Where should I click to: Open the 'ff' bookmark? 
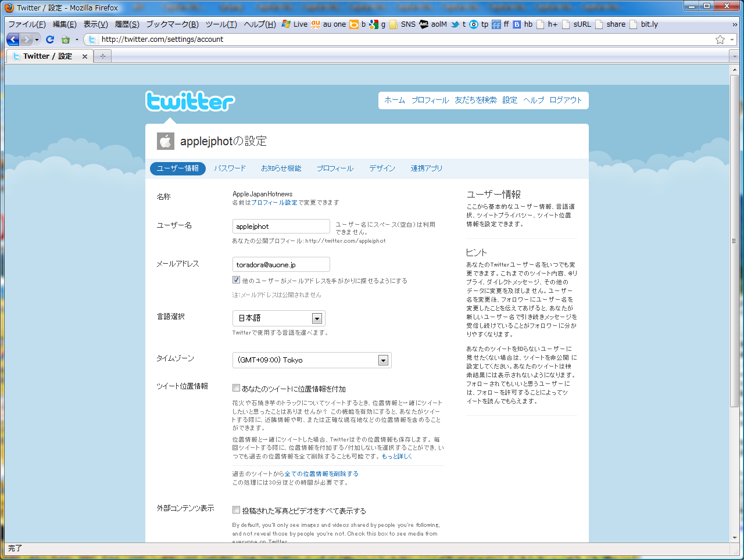pos(500,24)
